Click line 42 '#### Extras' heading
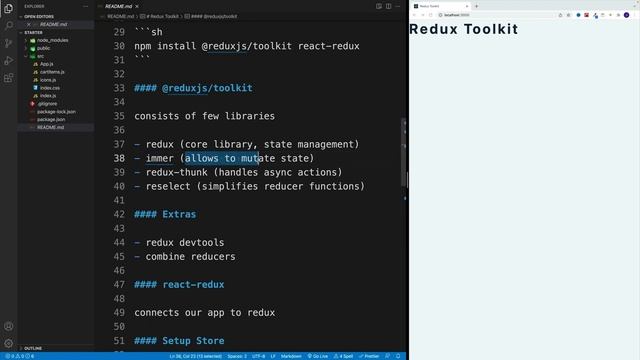Screen dimensions: 640x360 click(x=165, y=214)
